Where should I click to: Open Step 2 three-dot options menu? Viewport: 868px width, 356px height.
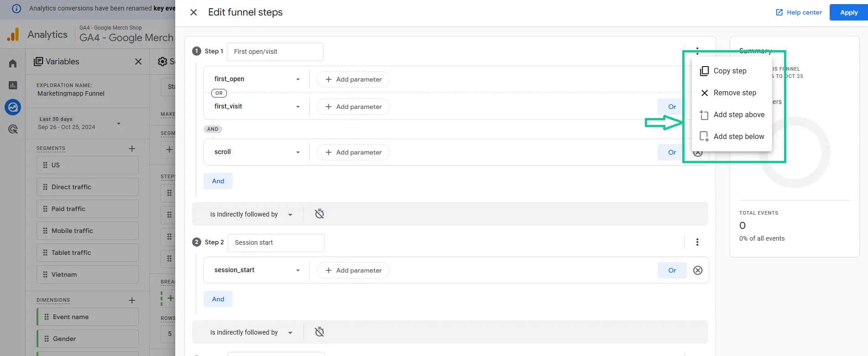coord(697,242)
